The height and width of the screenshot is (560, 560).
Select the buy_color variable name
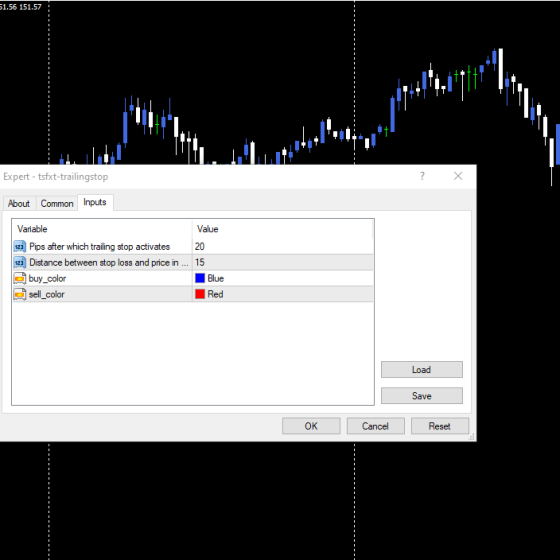(x=48, y=279)
